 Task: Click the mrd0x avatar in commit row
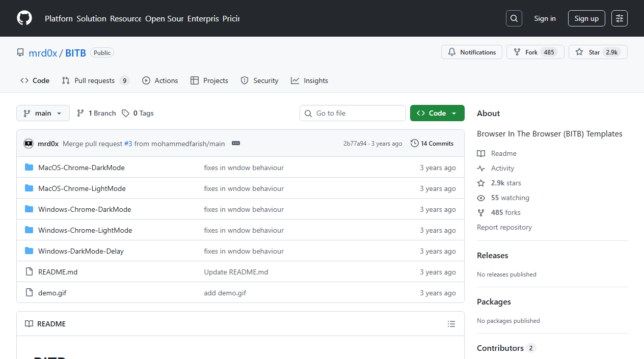(29, 144)
